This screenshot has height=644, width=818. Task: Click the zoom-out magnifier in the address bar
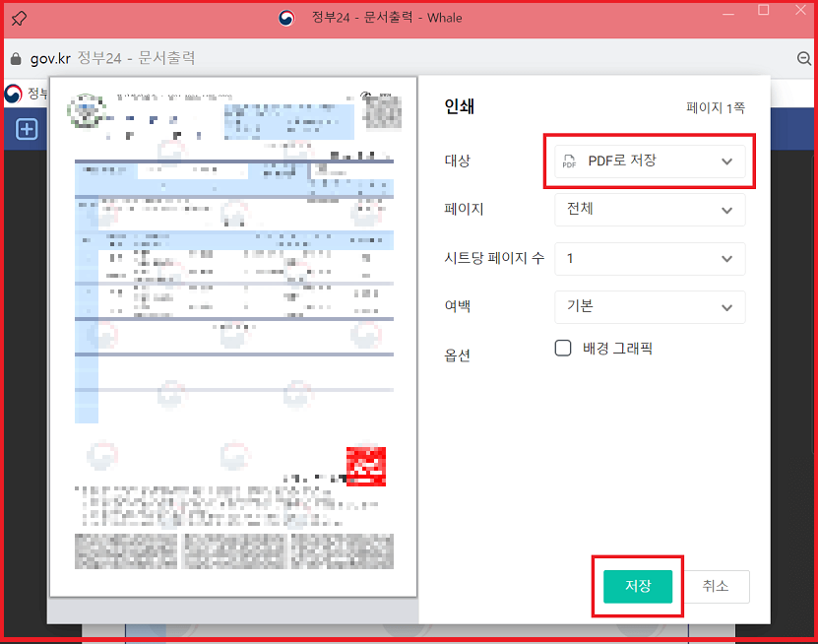pyautogui.click(x=805, y=58)
